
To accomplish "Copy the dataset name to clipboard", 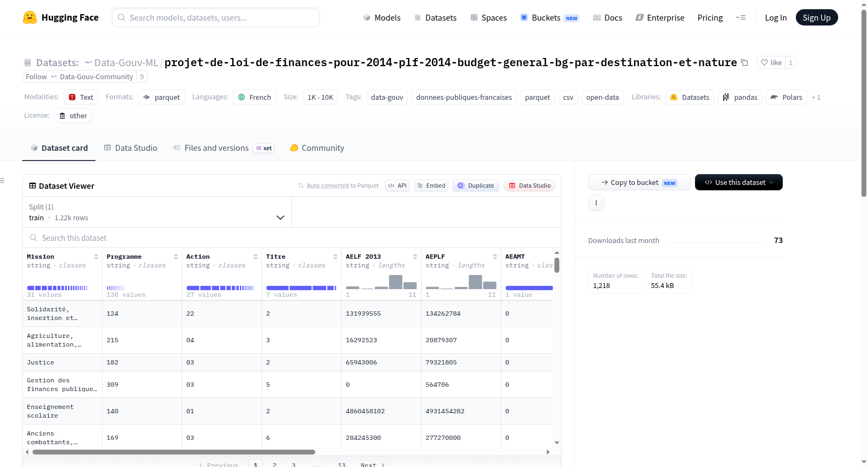I will coord(744,63).
